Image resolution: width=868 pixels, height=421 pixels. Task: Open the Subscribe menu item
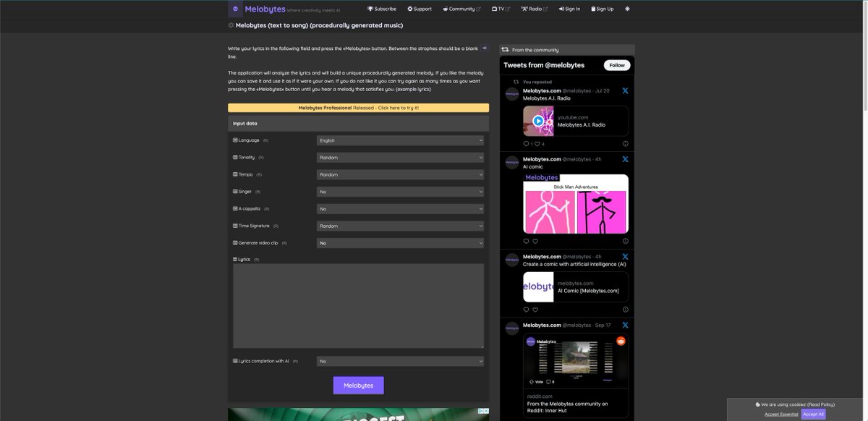(382, 9)
